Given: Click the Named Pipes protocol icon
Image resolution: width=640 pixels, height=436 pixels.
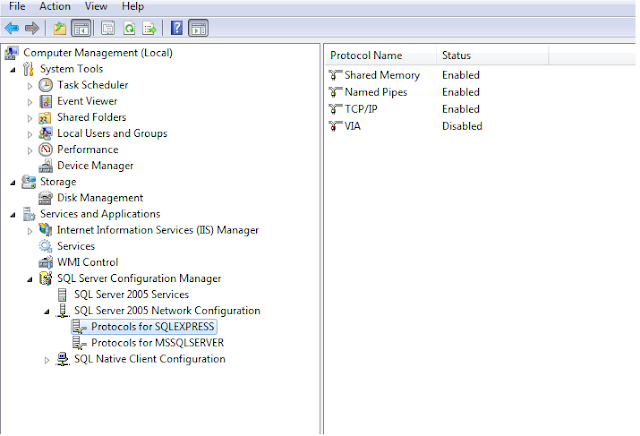Looking at the screenshot, I should (335, 92).
